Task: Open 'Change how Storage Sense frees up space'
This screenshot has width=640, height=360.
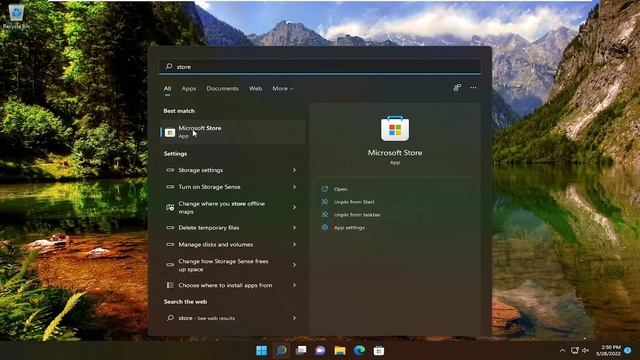Action: (x=233, y=265)
